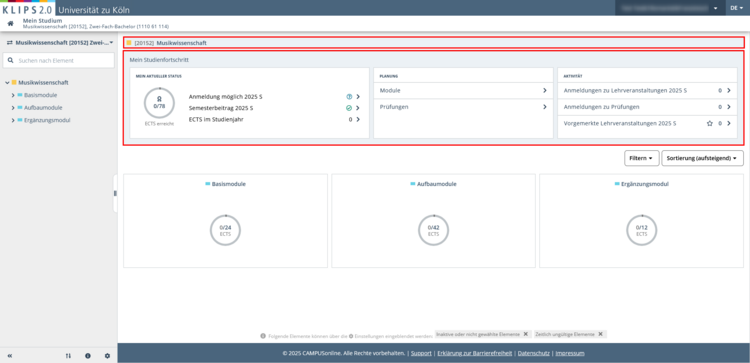Viewport: 750px width, 363px height.
Task: Expand the Basismodule tree node
Action: point(13,95)
